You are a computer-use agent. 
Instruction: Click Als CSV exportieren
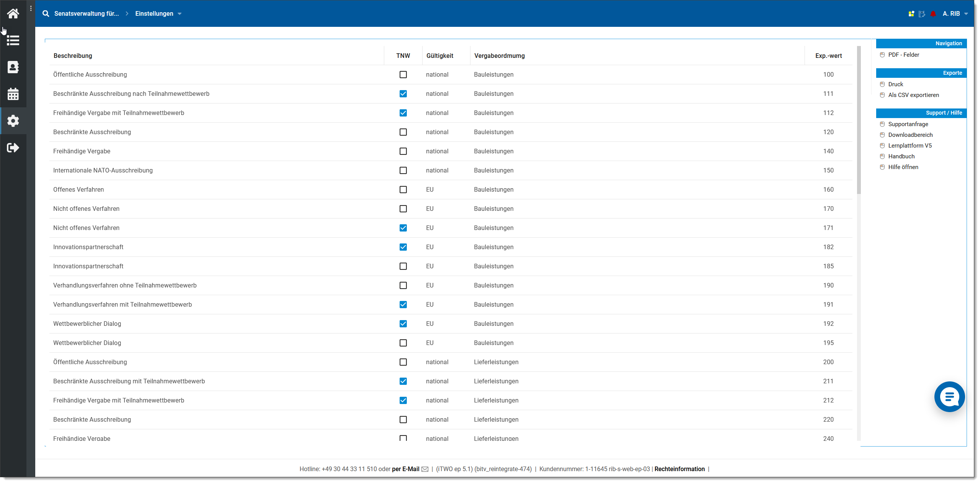(913, 95)
